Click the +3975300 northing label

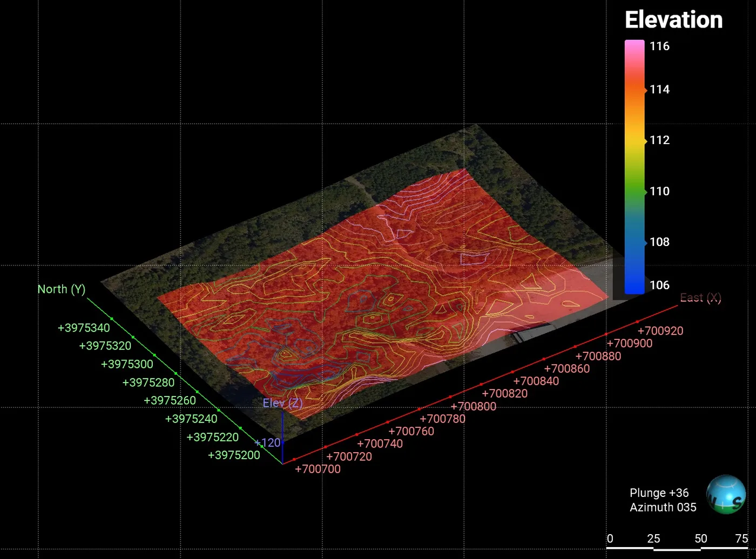(127, 365)
